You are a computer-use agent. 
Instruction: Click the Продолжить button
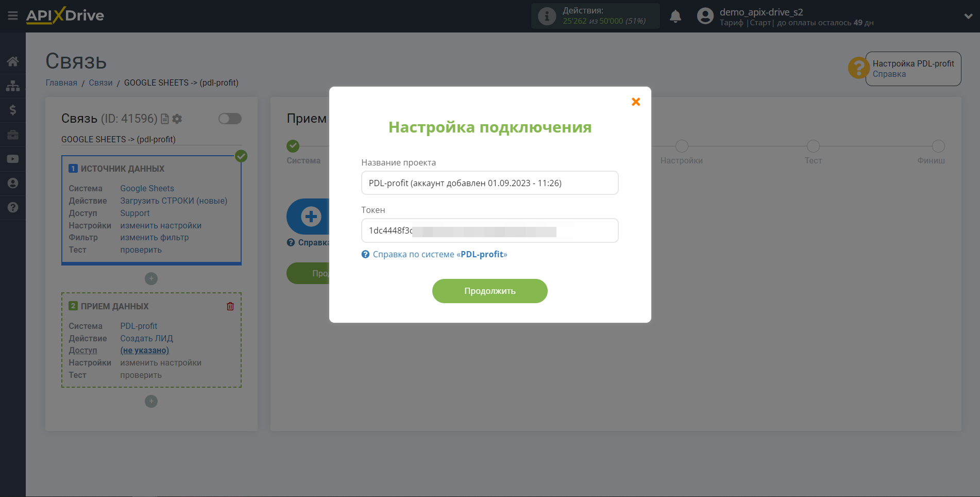pos(489,291)
